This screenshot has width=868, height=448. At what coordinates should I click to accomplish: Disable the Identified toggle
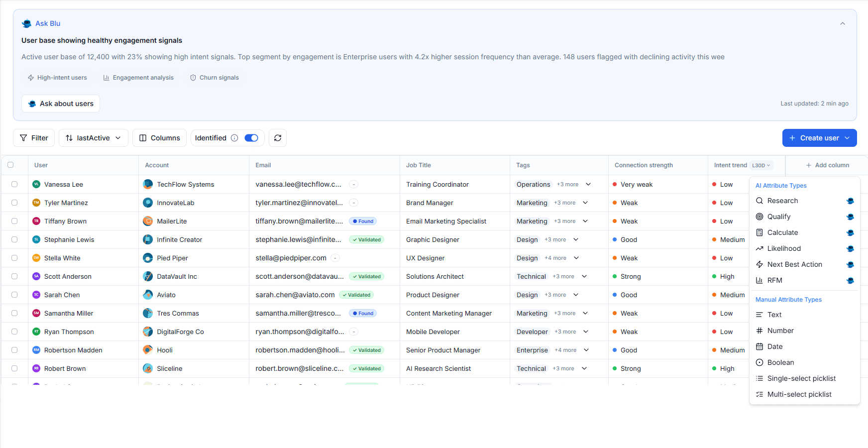251,138
